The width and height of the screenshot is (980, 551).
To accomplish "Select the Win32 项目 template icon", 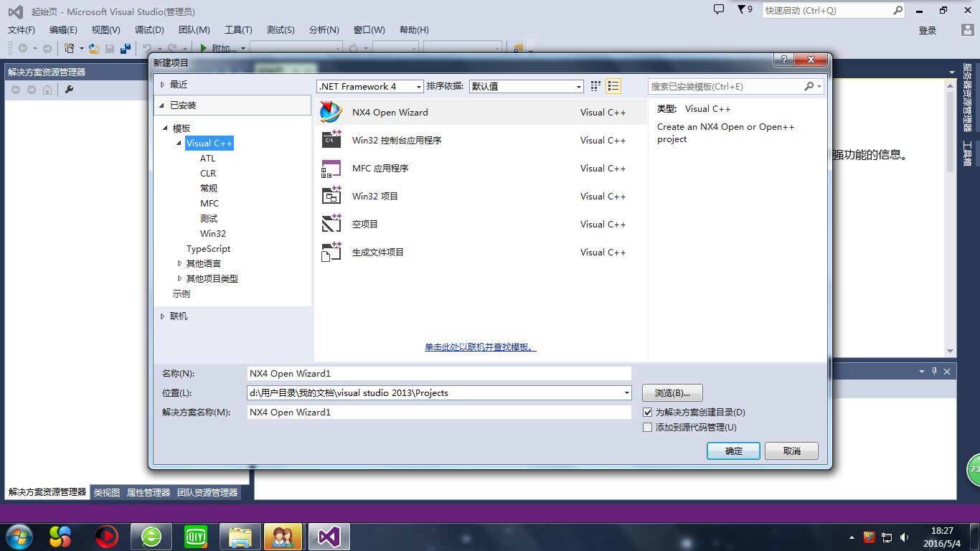I will 331,196.
